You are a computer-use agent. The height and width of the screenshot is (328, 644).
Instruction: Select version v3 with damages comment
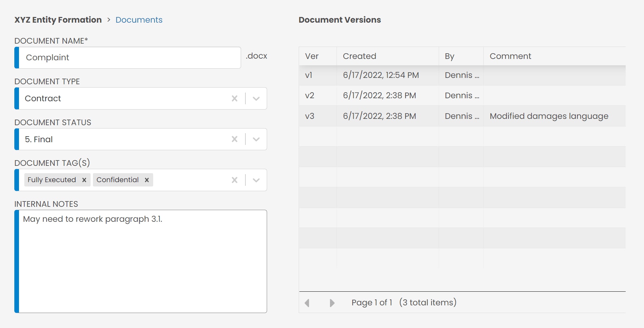point(462,116)
